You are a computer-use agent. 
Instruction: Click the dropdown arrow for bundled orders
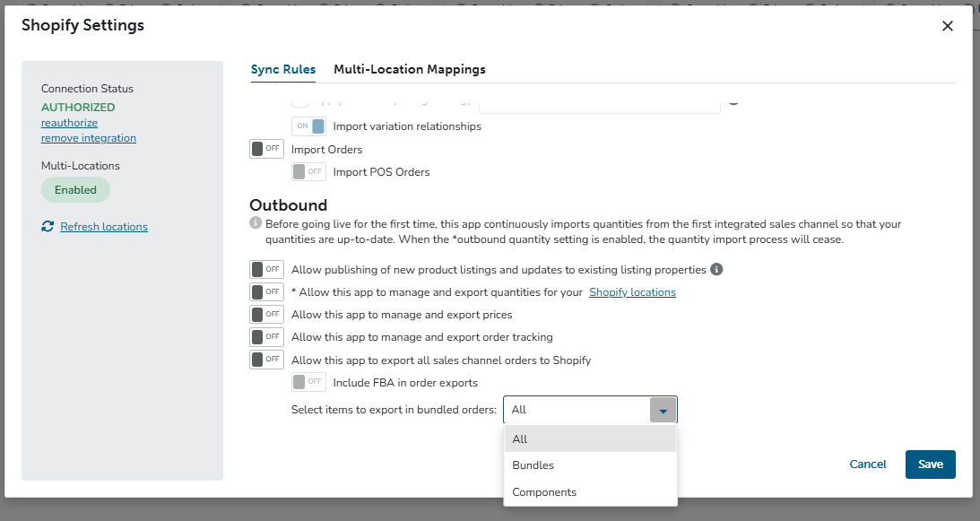click(x=663, y=411)
